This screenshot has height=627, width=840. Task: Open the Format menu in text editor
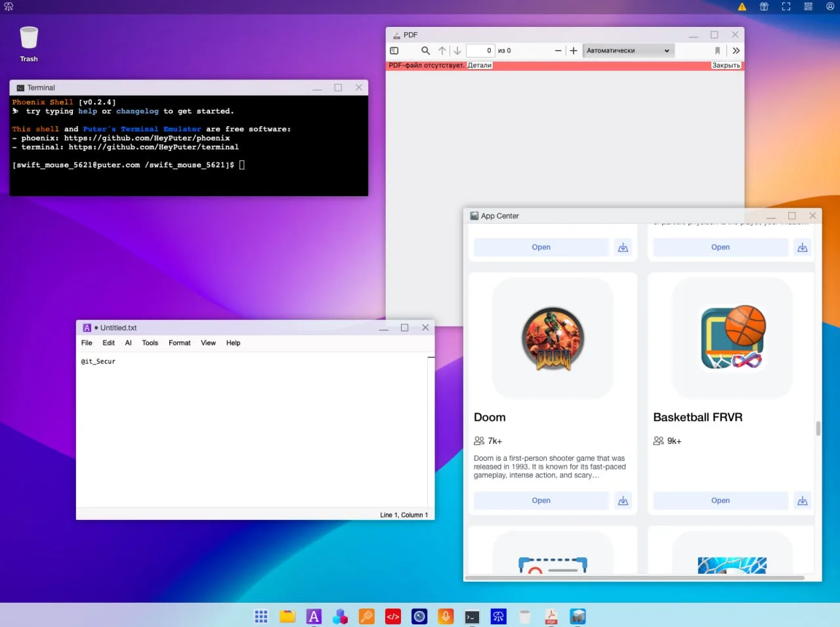point(179,343)
